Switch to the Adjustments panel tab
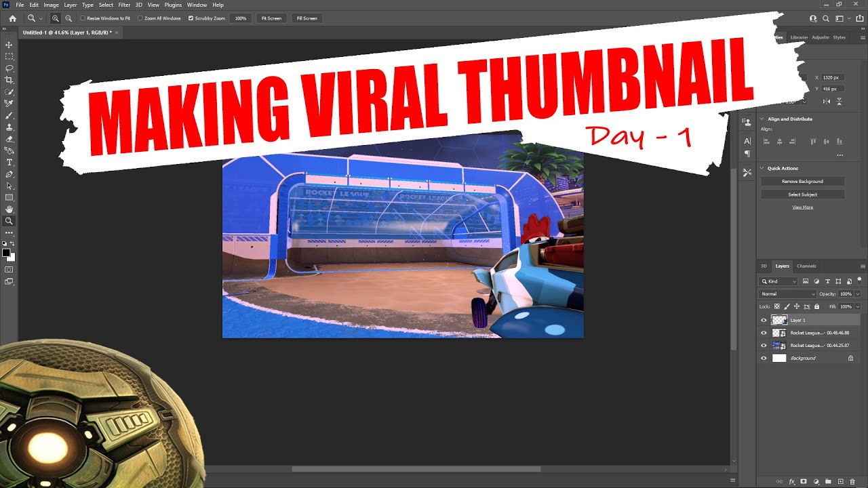This screenshot has height=488, width=868. pos(821,37)
